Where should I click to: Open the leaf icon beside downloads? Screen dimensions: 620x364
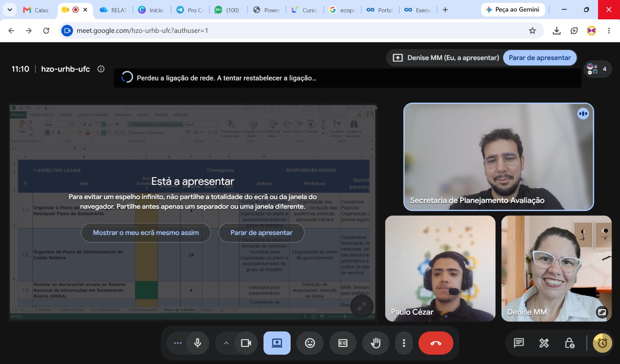click(574, 31)
